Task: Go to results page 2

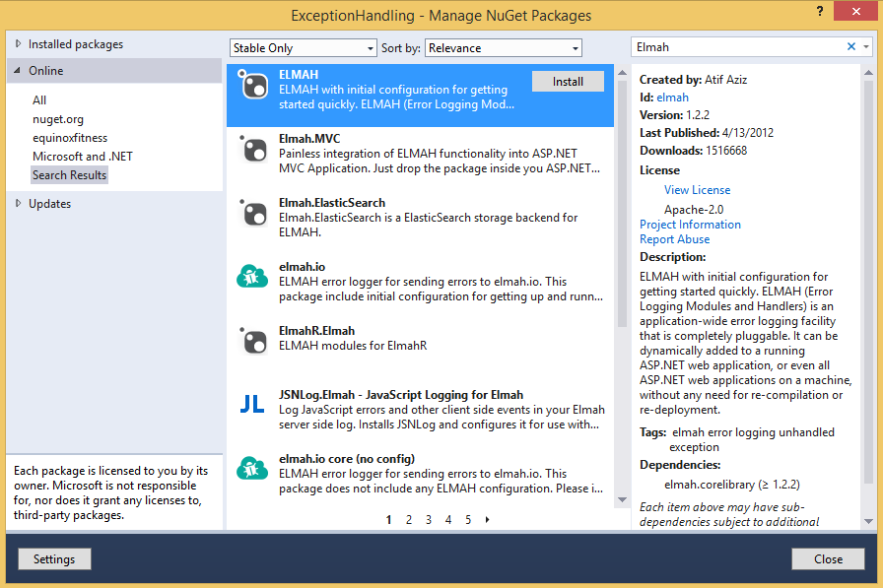Action: coord(409,520)
